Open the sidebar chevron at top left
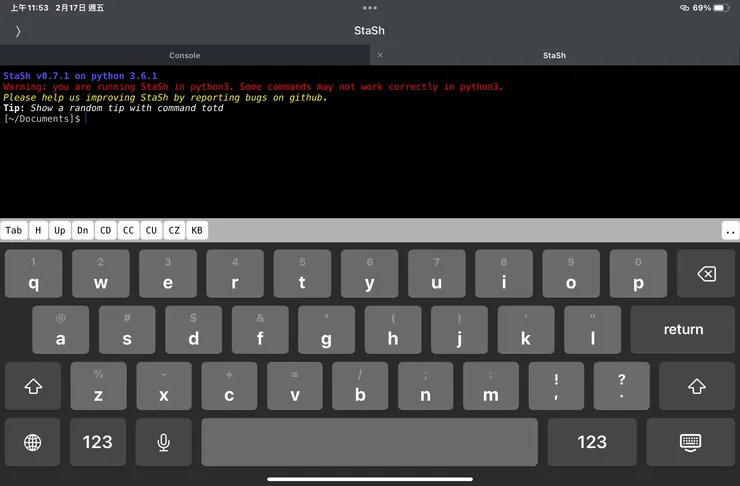 coord(18,31)
